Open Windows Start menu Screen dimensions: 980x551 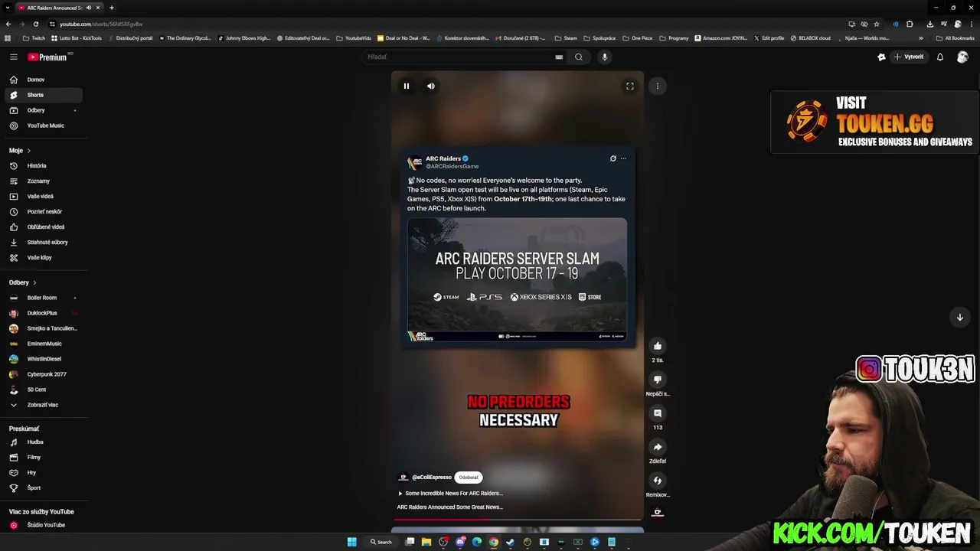coord(351,542)
